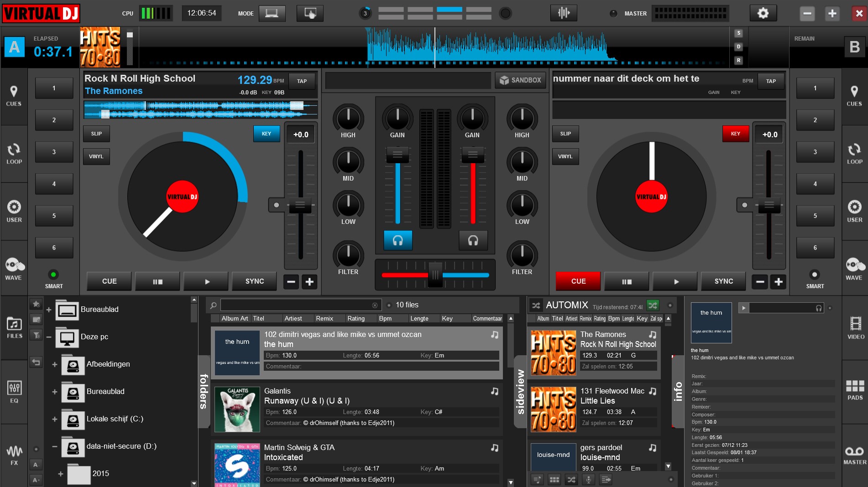Open the VIDEO panel in right sidebar
The image size is (868, 487).
click(x=855, y=327)
